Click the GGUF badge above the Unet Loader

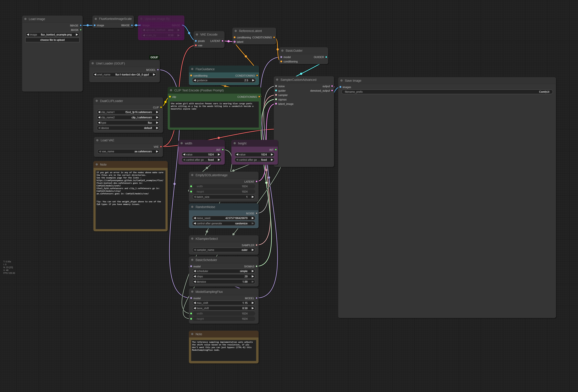pyautogui.click(x=154, y=57)
